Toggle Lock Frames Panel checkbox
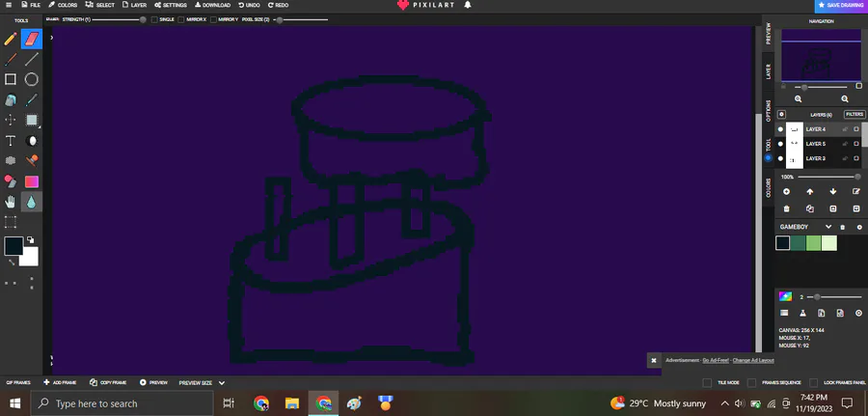 [x=813, y=383]
